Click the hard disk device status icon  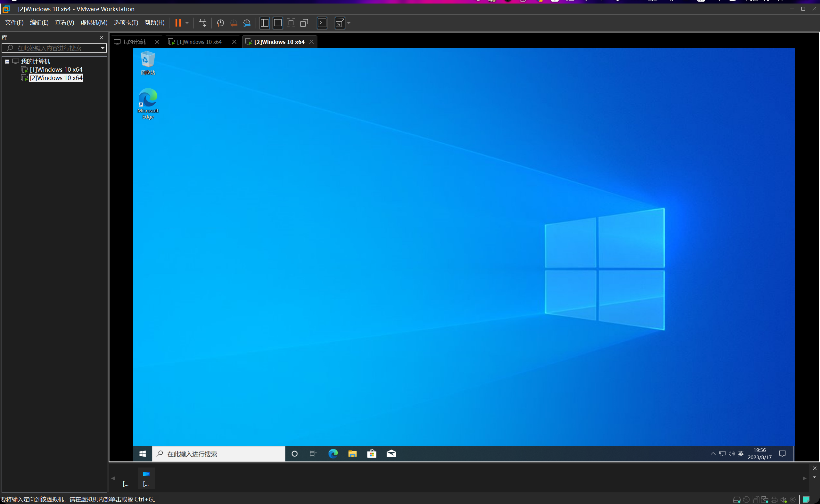(737, 499)
